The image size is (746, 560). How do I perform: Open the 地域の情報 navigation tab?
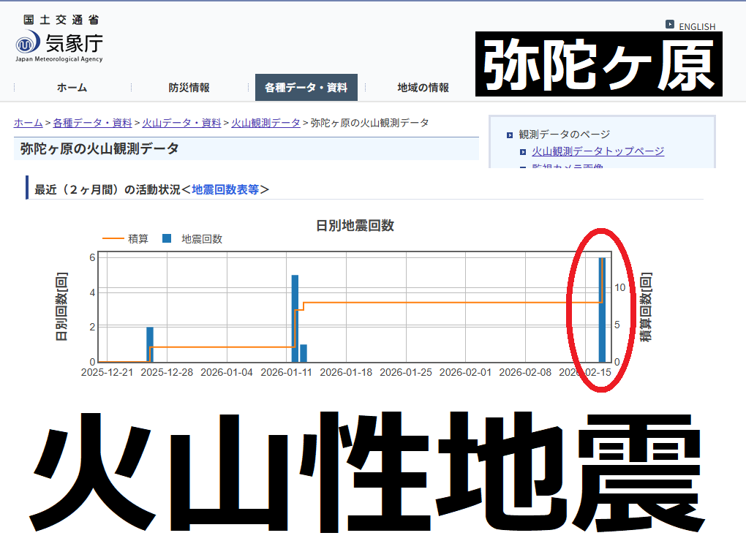(423, 88)
